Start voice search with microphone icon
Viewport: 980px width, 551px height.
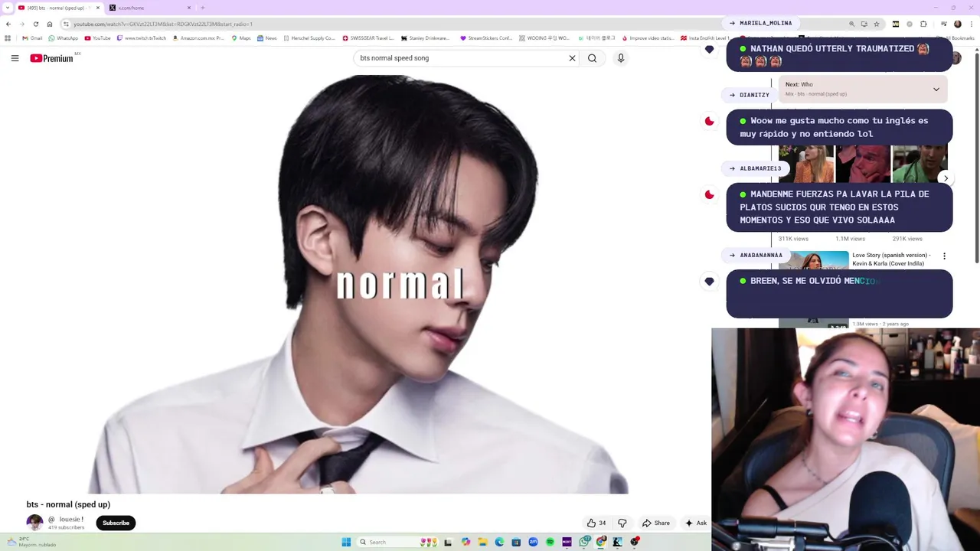click(621, 58)
